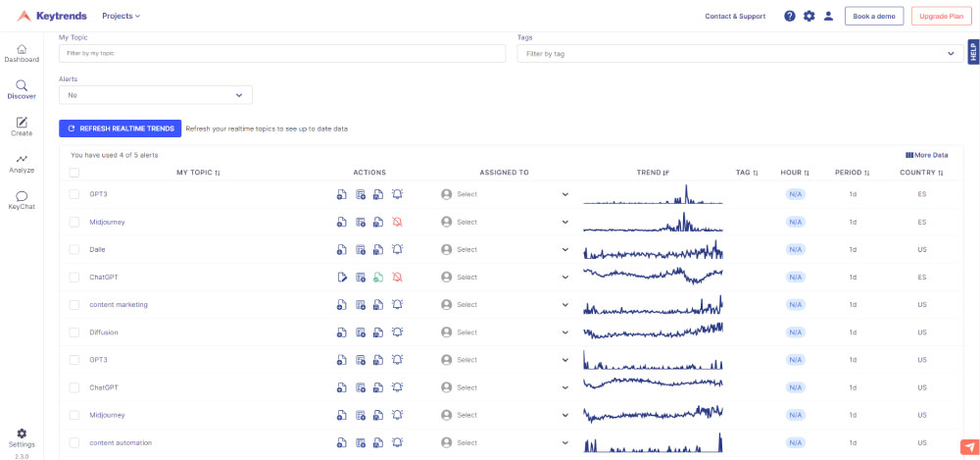Open Assigned To dropdown for GPT3 ES row

pyautogui.click(x=505, y=194)
